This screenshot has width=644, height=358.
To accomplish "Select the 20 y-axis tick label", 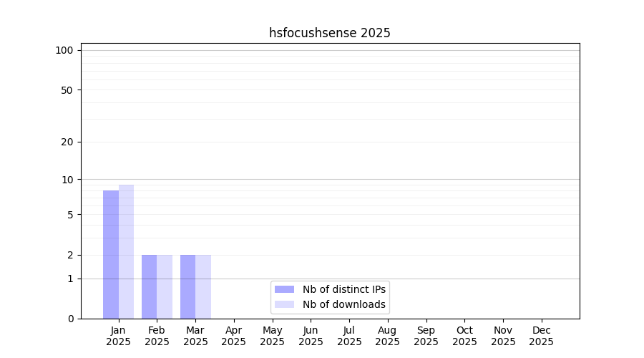I will pos(67,142).
